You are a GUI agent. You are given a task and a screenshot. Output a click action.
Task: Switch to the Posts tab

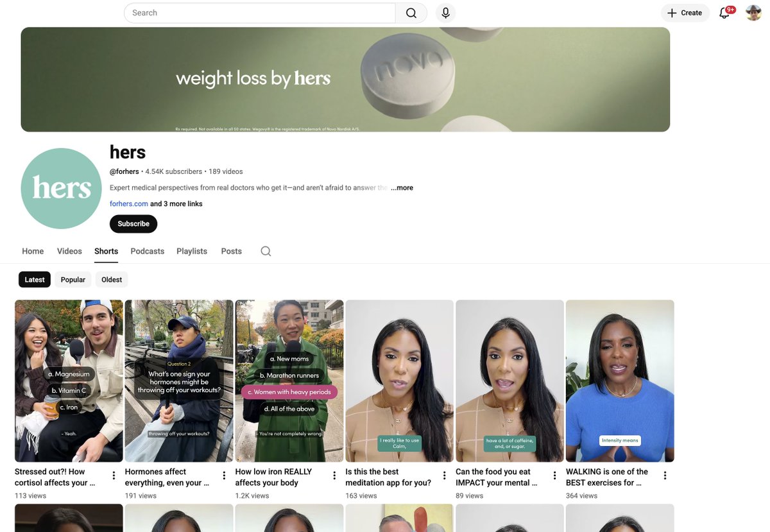[x=232, y=252]
